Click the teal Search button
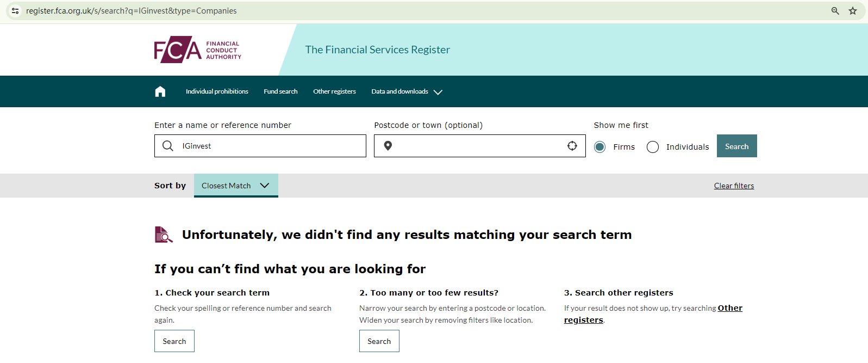 click(736, 146)
